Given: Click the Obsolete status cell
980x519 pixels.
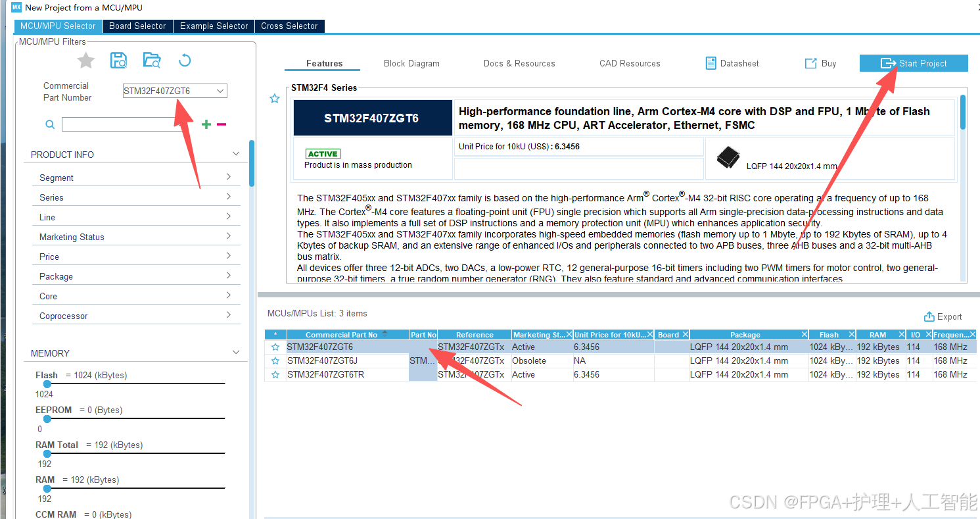Looking at the screenshot, I should pos(542,360).
